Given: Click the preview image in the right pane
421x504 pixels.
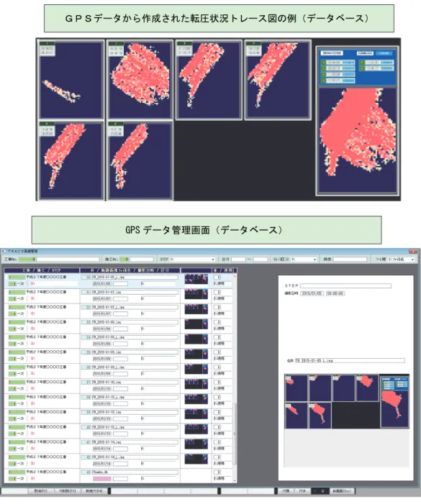Looking at the screenshot, I should tap(347, 401).
